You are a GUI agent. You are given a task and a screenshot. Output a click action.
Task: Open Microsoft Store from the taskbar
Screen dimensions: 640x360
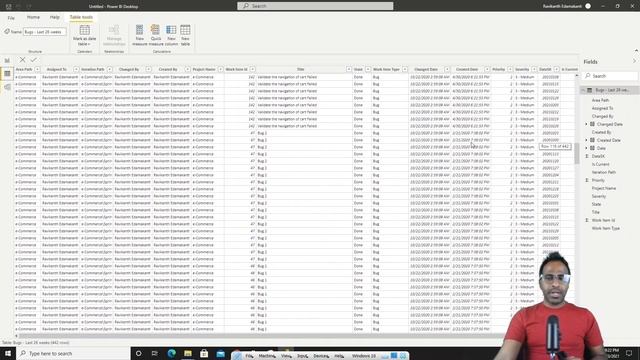click(204, 353)
